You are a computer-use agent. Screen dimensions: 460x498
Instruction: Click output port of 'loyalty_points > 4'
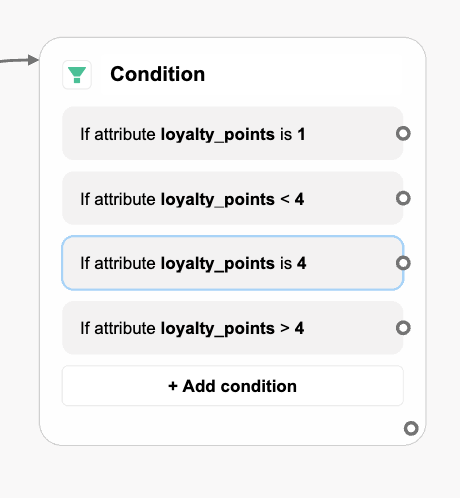(x=403, y=328)
